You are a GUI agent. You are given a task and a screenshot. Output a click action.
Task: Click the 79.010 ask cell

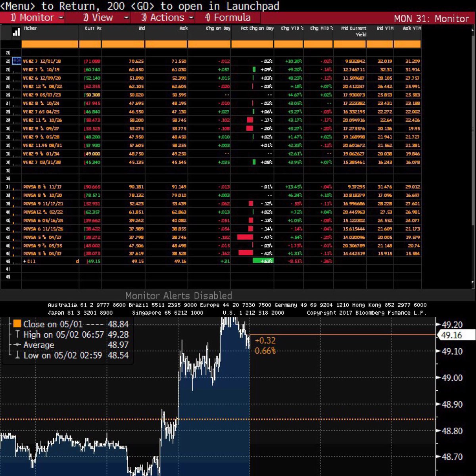click(178, 195)
